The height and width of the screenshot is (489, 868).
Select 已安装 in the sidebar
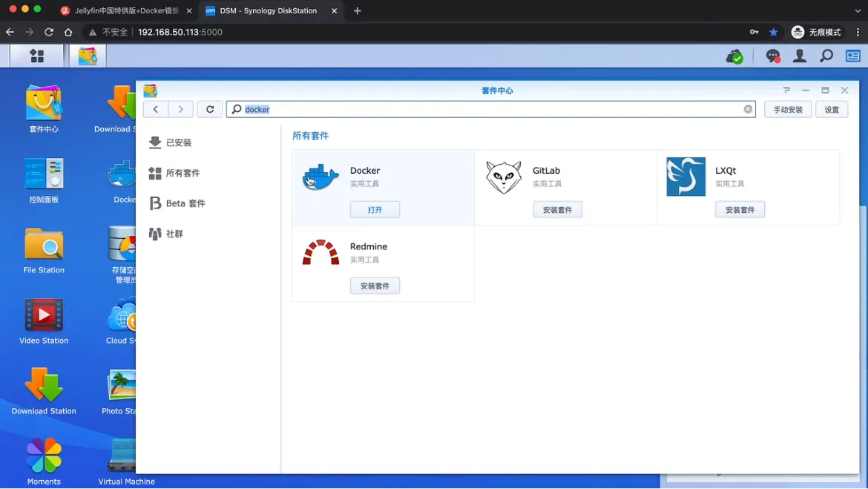point(178,142)
